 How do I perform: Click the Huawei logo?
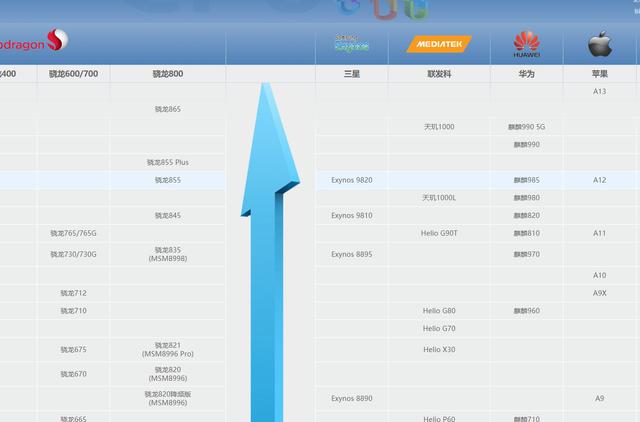pyautogui.click(x=527, y=44)
